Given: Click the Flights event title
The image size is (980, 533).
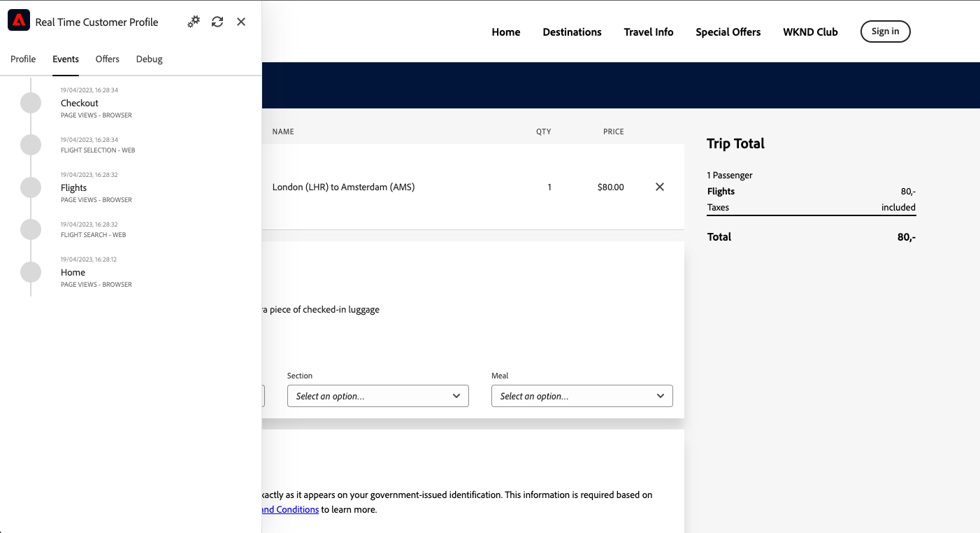Looking at the screenshot, I should click(x=74, y=187).
